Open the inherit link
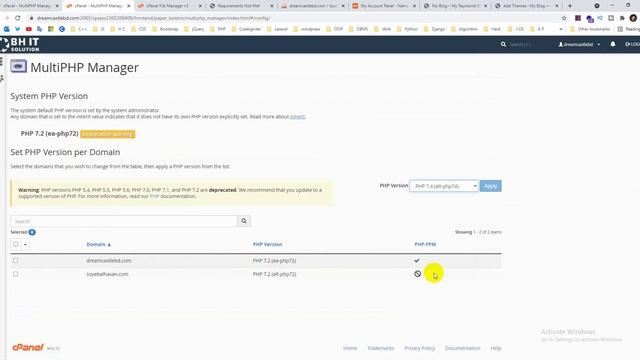Image resolution: width=640 pixels, height=360 pixels. point(298,117)
